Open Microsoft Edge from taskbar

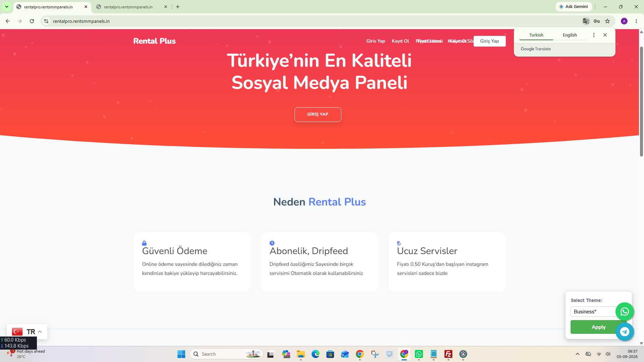click(x=315, y=354)
